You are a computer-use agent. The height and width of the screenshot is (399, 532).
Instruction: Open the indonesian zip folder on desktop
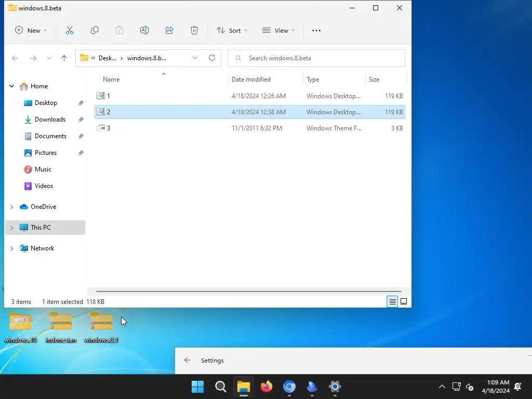(61, 328)
